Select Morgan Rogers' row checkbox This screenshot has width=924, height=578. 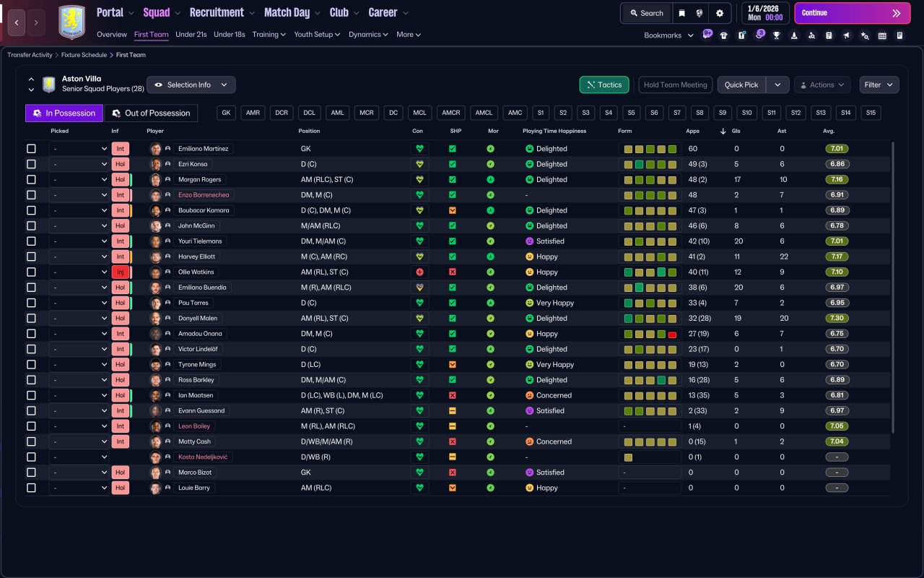coord(31,179)
